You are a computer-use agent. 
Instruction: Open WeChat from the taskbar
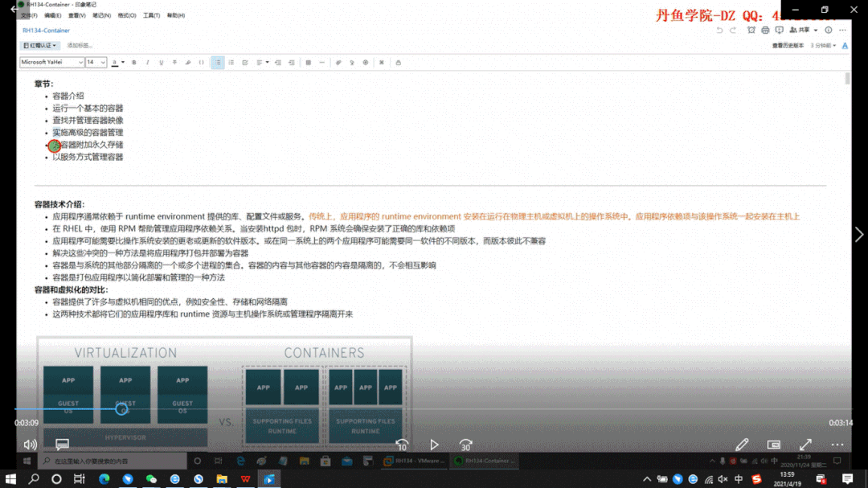pyautogui.click(x=151, y=478)
